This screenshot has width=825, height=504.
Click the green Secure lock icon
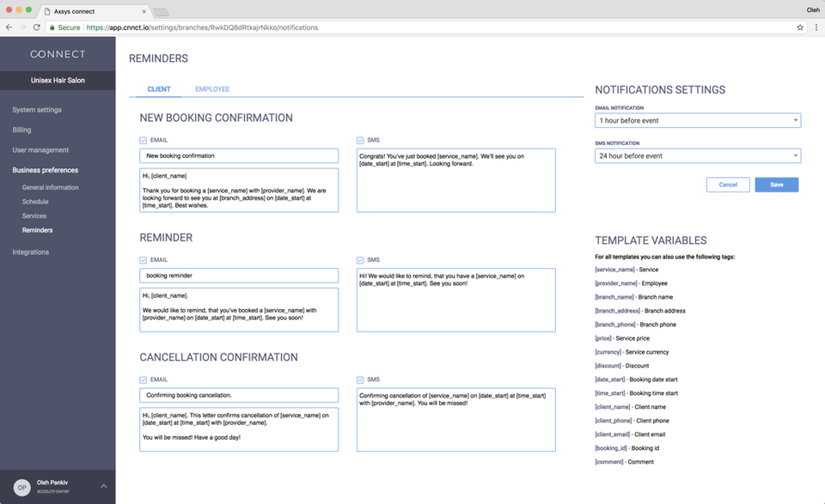52,27
